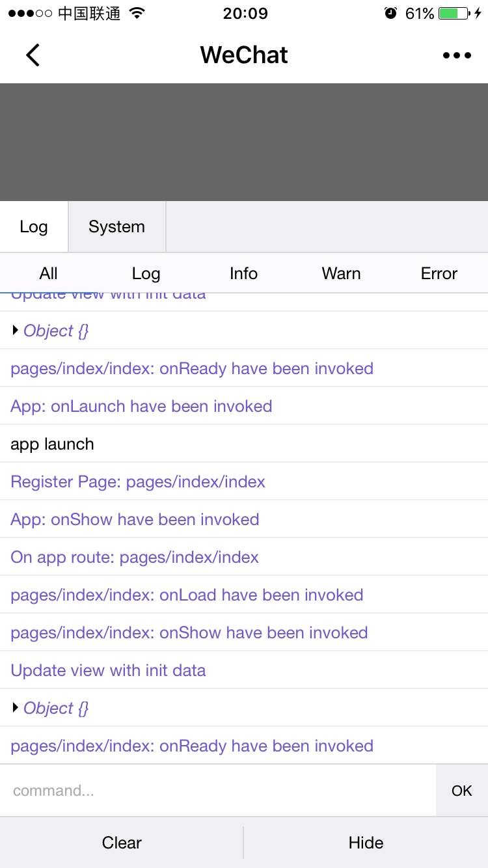Select the first-level Log tab
The height and width of the screenshot is (868, 488).
coord(34,226)
